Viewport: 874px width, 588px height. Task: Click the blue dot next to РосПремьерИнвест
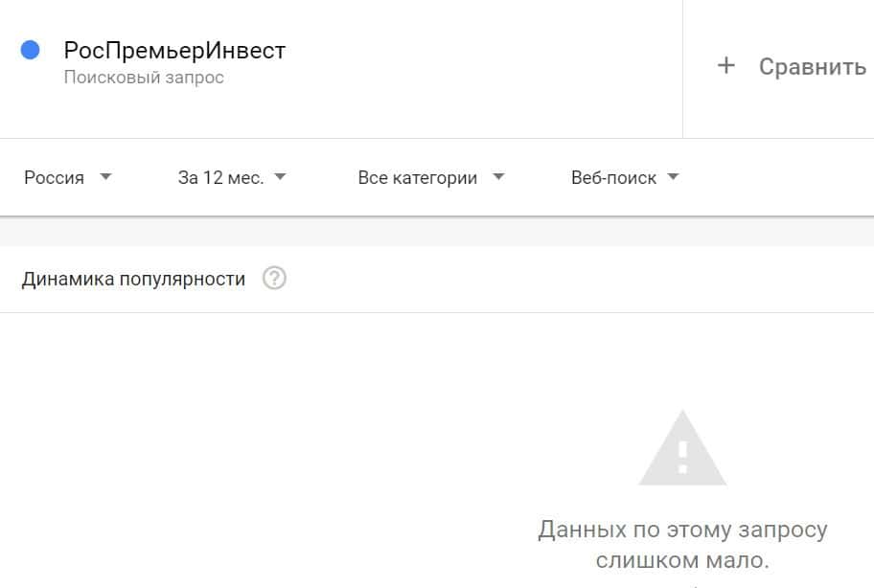pos(30,50)
